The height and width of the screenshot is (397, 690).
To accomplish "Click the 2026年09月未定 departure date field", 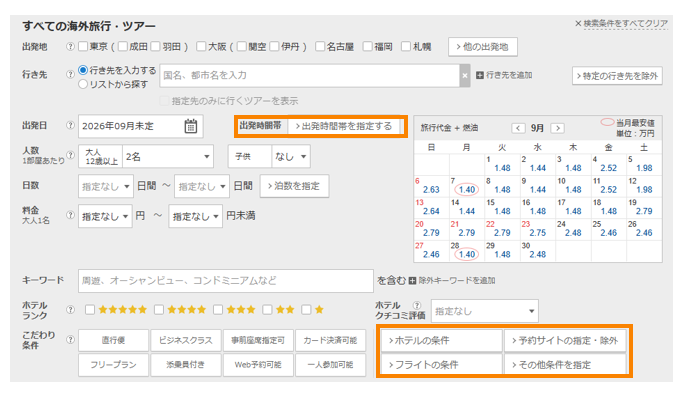I will (x=140, y=126).
